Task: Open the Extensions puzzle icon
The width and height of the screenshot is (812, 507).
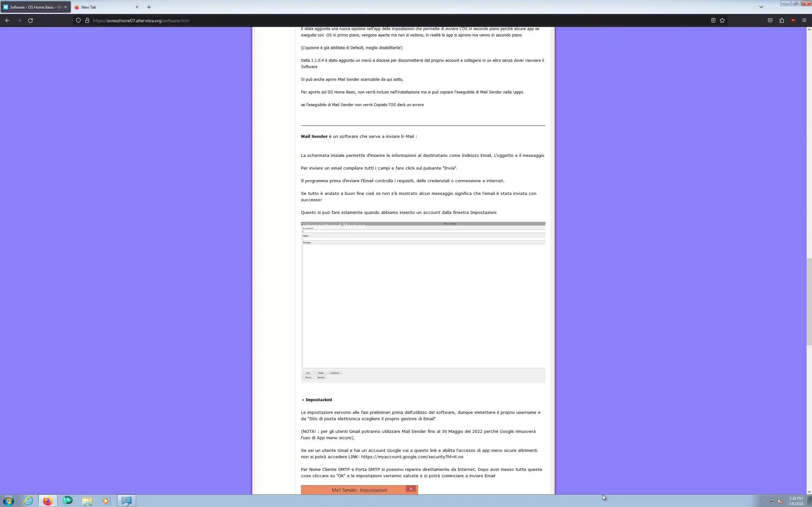Action: [x=782, y=21]
